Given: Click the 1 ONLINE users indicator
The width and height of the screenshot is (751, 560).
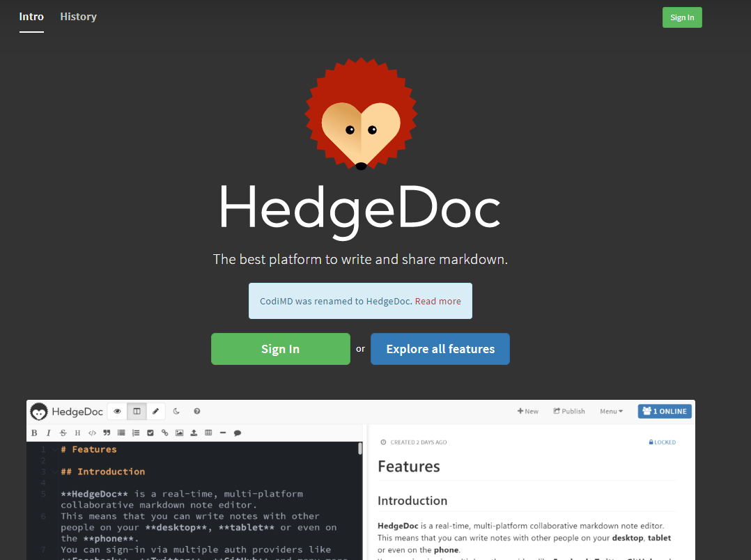Looking at the screenshot, I should (x=664, y=411).
